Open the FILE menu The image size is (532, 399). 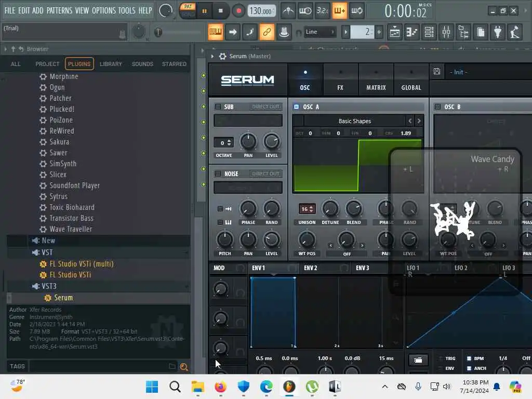[10, 10]
